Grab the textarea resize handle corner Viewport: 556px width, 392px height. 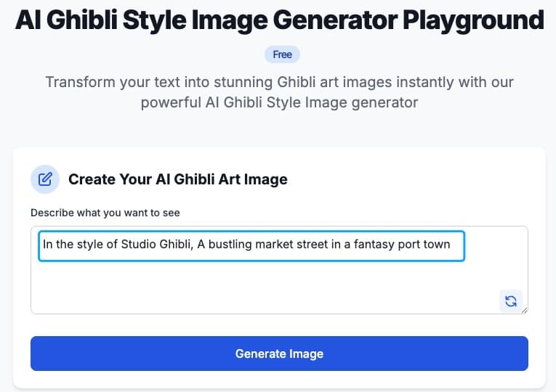point(525,310)
